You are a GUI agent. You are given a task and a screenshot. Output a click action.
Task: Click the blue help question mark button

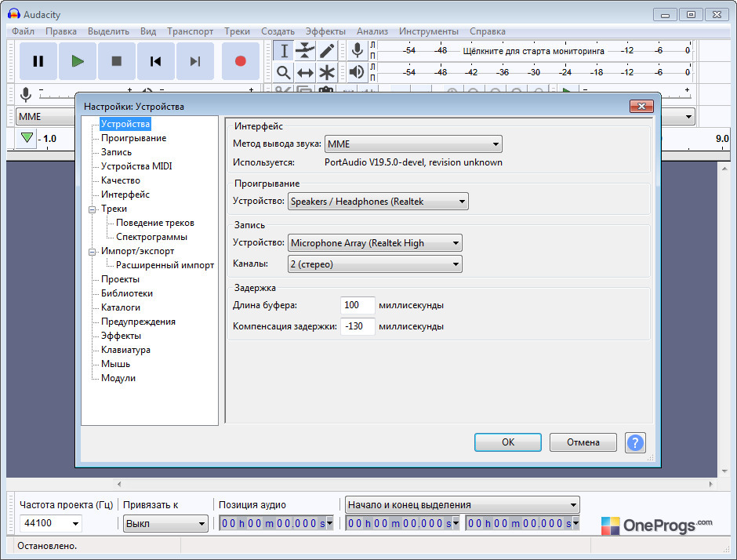click(635, 442)
